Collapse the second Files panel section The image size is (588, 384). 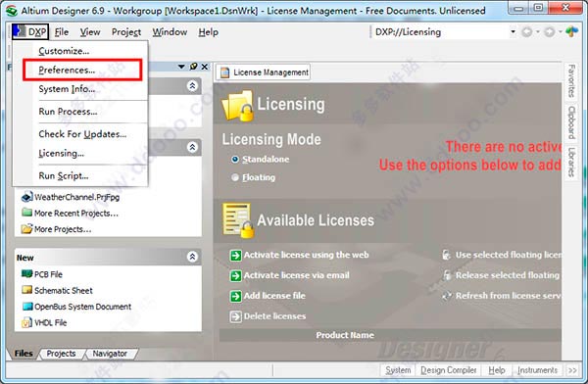tap(192, 147)
